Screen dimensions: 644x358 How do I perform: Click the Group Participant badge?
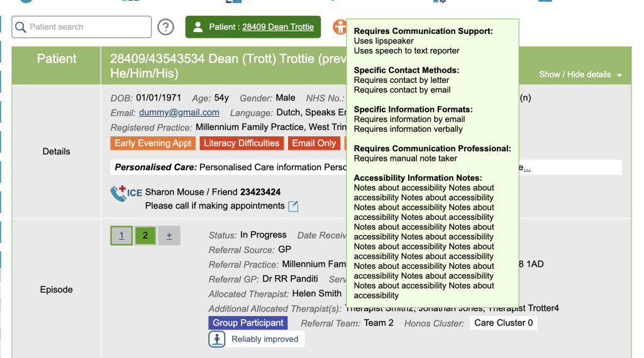tap(248, 323)
